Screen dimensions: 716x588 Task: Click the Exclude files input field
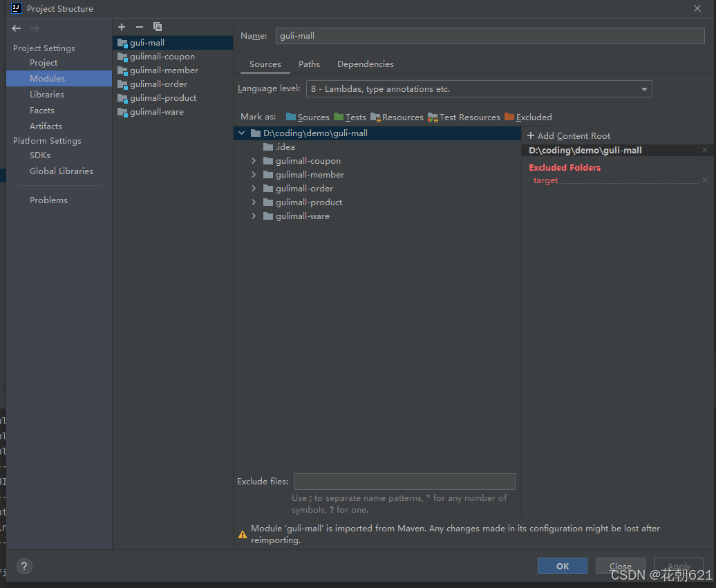point(404,481)
